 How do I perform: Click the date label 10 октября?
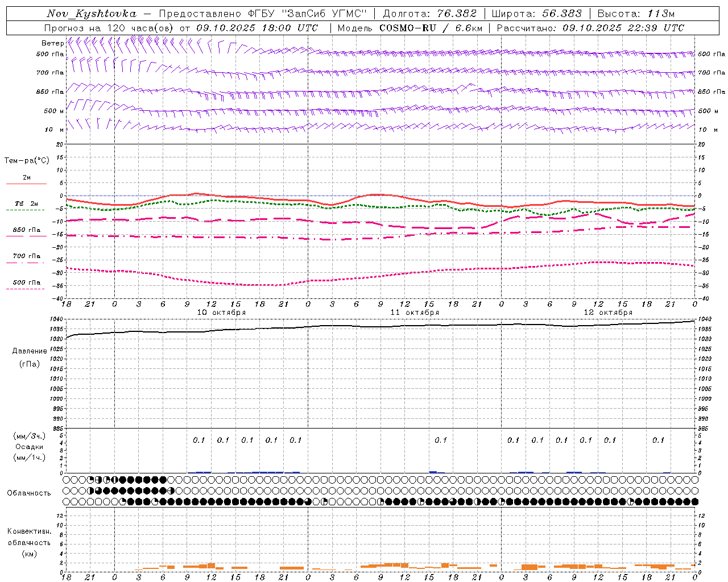221,313
